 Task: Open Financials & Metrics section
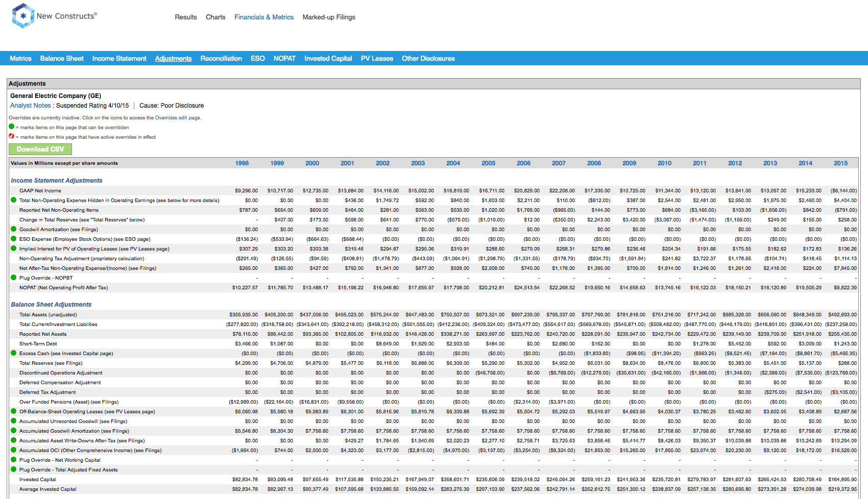coord(264,17)
